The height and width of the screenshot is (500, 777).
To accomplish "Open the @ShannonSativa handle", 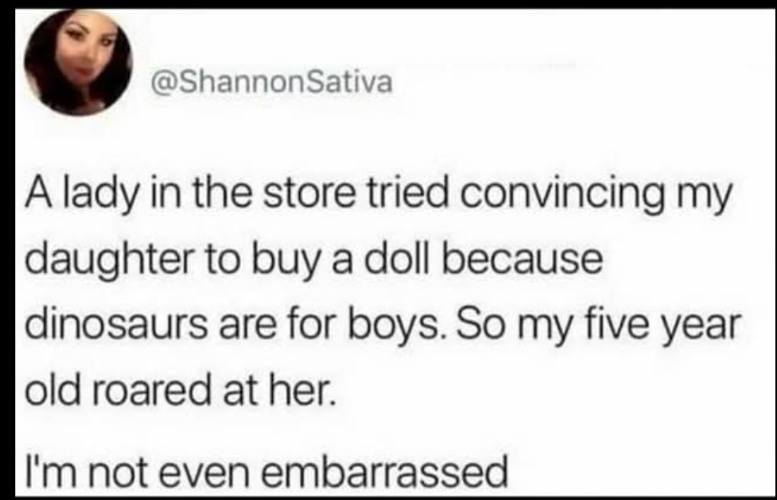I will pos(271,82).
